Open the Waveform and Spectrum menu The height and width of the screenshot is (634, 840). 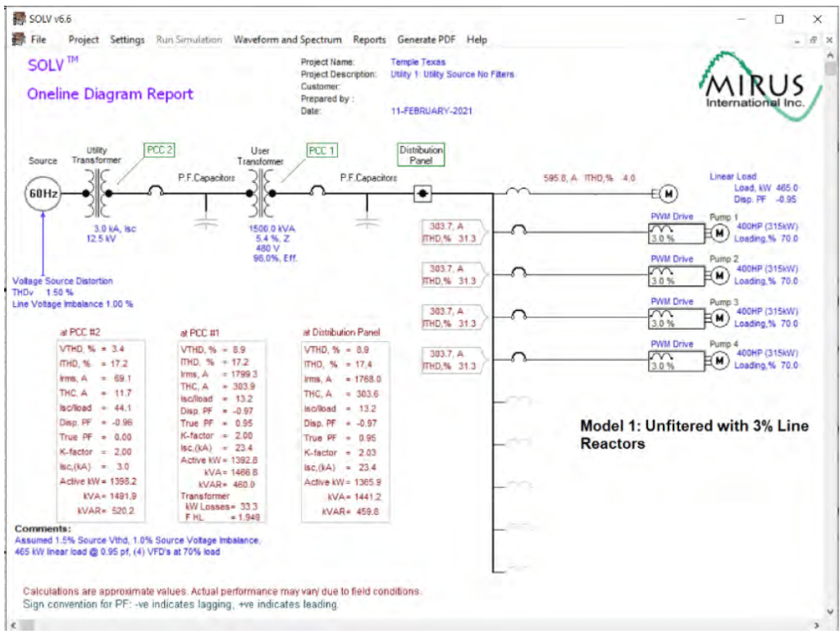point(287,39)
